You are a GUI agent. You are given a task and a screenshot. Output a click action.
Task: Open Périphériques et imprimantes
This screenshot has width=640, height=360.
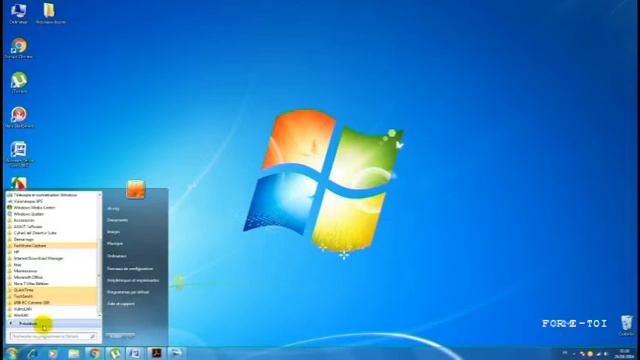[x=133, y=280]
